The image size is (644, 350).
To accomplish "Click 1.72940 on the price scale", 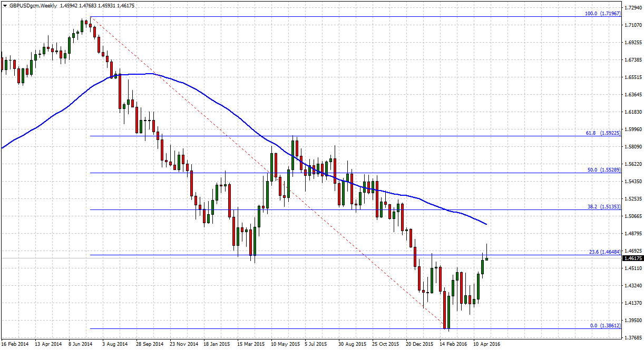I will (633, 8).
